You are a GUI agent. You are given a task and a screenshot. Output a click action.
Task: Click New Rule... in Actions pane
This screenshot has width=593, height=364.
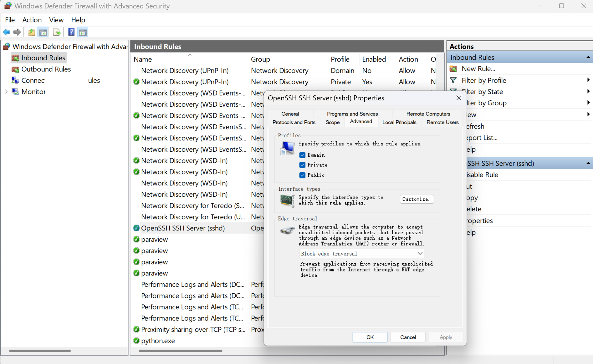pyautogui.click(x=478, y=69)
